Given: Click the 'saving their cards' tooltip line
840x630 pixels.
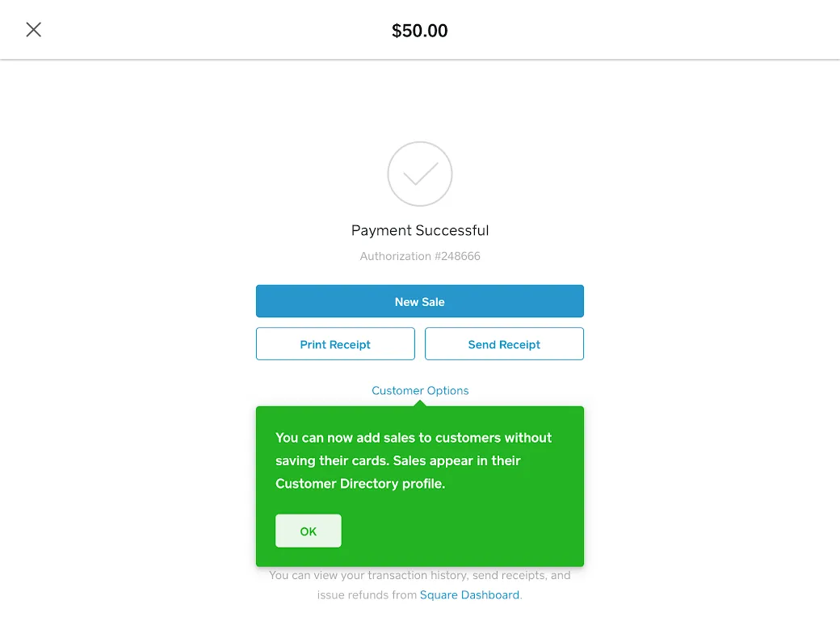Looking at the screenshot, I should point(398,460).
